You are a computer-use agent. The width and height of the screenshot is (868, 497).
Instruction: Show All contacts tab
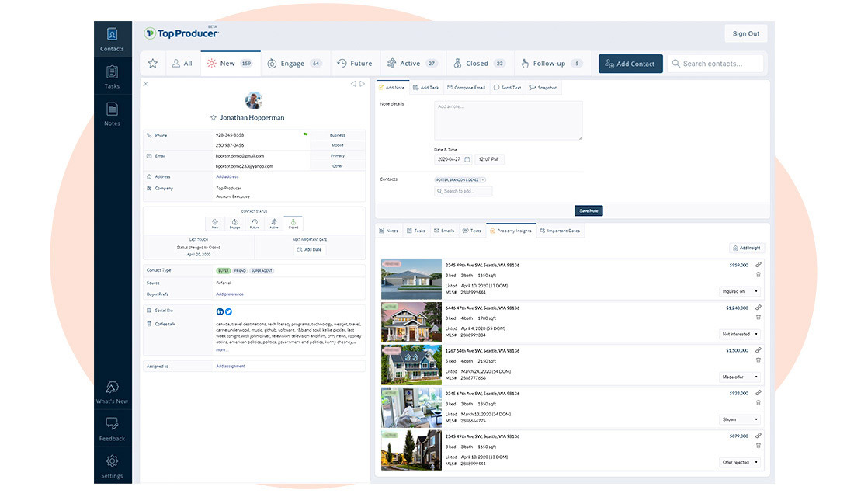[x=182, y=64]
